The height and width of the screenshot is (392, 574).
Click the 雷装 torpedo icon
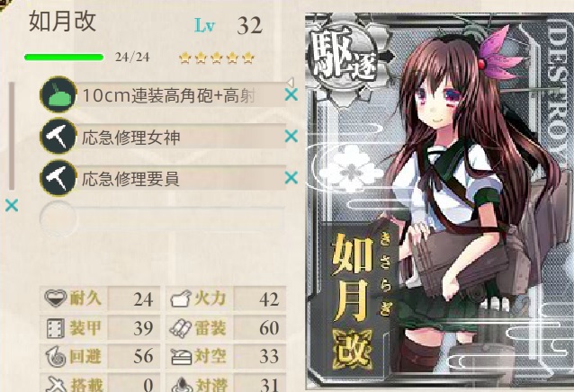(x=181, y=327)
